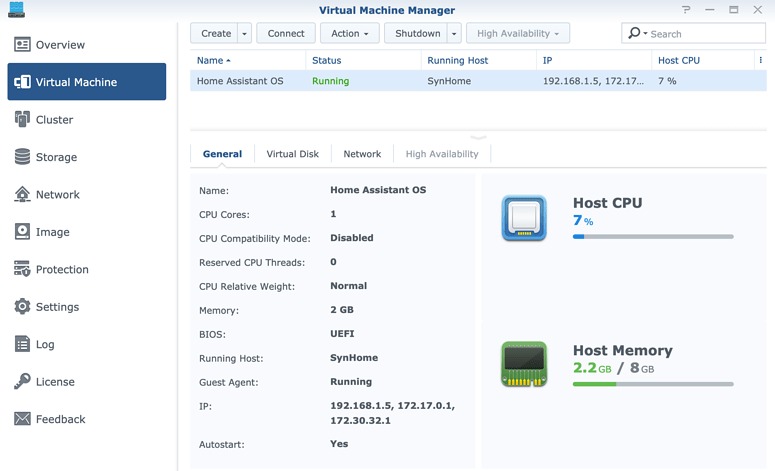Minimize the Virtual Machine Manager window
This screenshot has width=775, height=471.
point(710,10)
